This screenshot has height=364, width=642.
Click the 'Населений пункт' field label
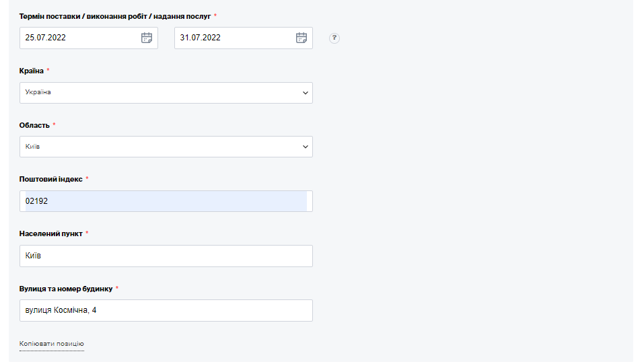[x=51, y=233]
